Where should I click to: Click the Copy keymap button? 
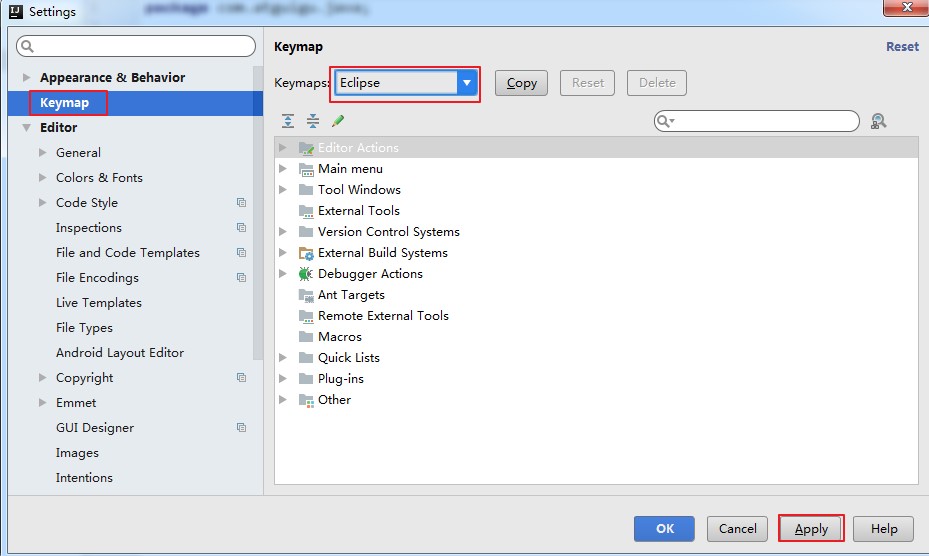point(521,83)
